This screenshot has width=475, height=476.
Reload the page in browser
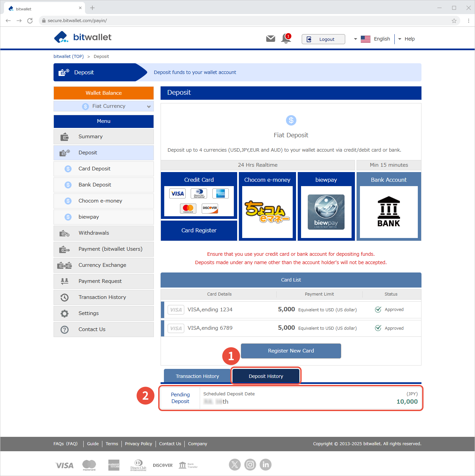30,21
